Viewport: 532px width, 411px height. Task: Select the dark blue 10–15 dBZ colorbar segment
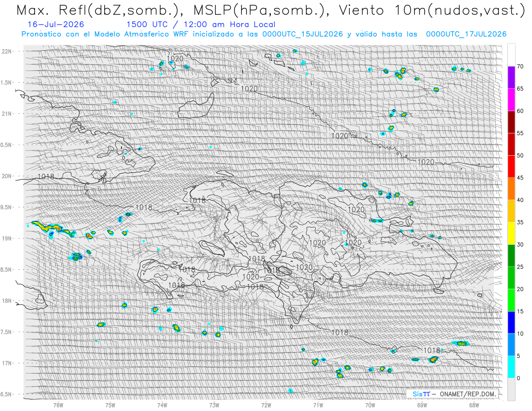(x=511, y=322)
